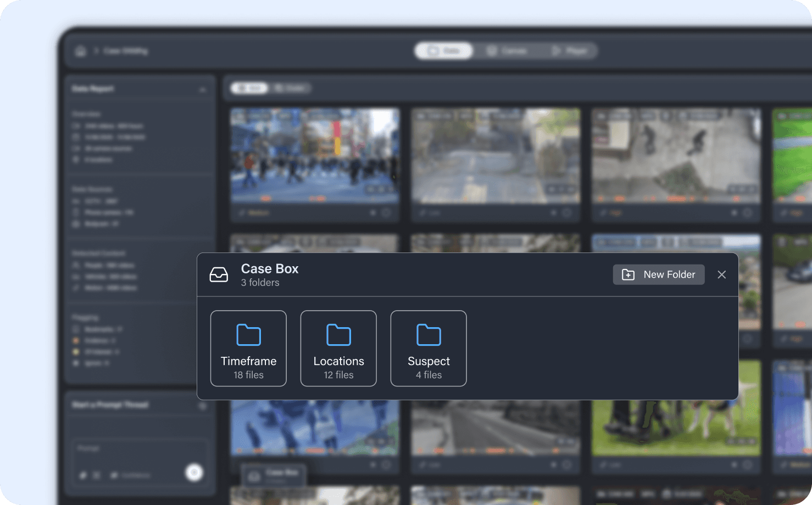Collapse the Data Report panel chevron
This screenshot has height=505, width=812.
203,89
